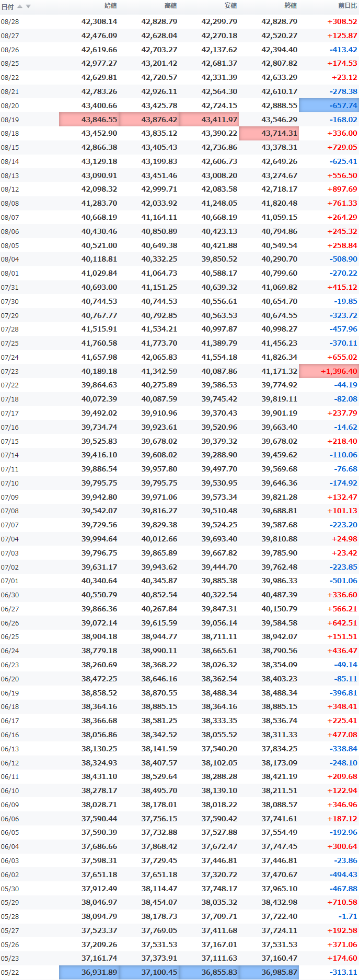Select the 08/28 date cell
Image resolution: width=359 pixels, height=980 pixels.
(x=10, y=21)
